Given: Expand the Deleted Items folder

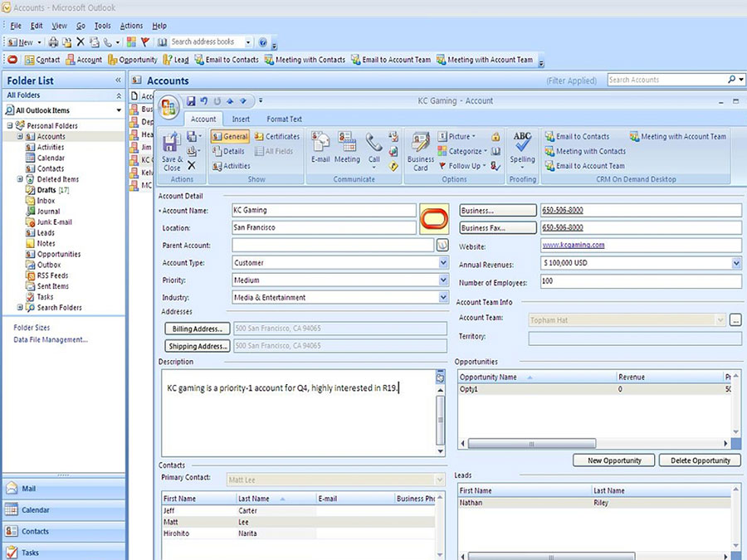Looking at the screenshot, I should [20, 179].
